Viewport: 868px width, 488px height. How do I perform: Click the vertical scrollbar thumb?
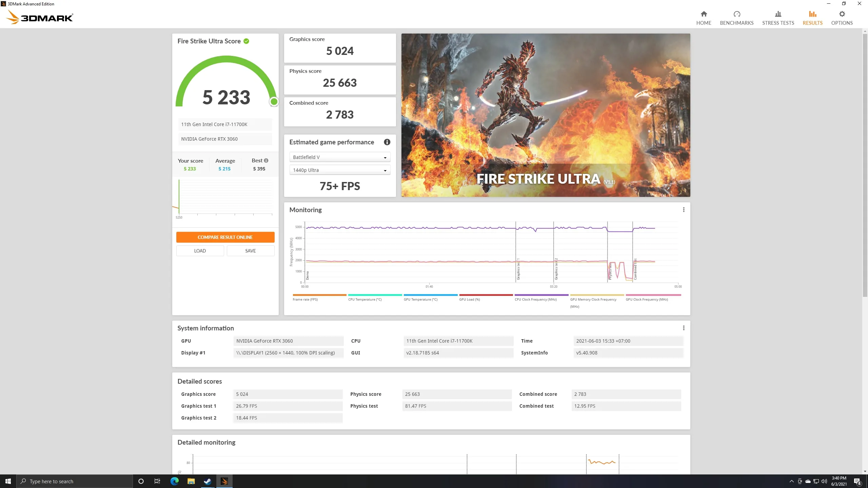[865, 165]
